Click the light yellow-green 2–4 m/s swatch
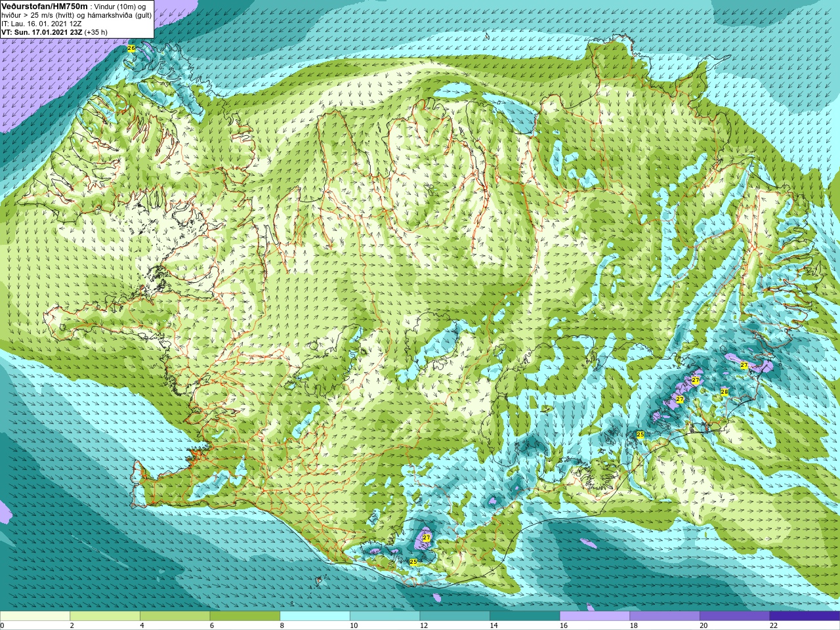The image size is (840, 630). (x=105, y=616)
